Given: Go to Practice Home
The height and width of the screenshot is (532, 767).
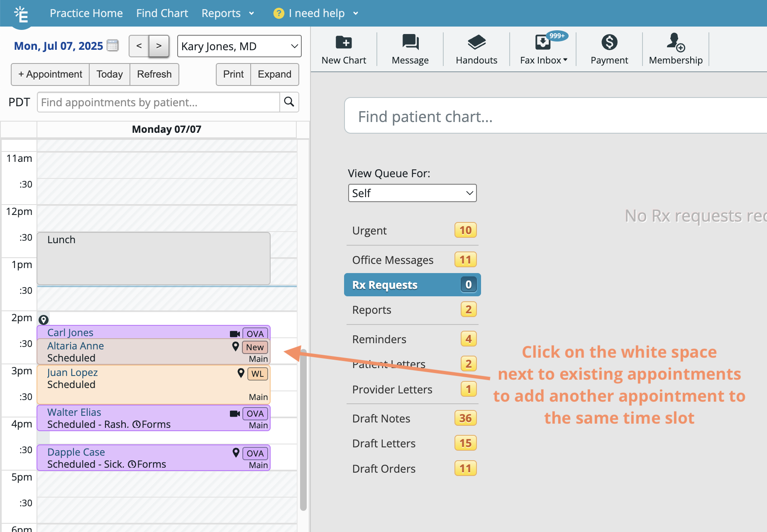Looking at the screenshot, I should click(86, 13).
